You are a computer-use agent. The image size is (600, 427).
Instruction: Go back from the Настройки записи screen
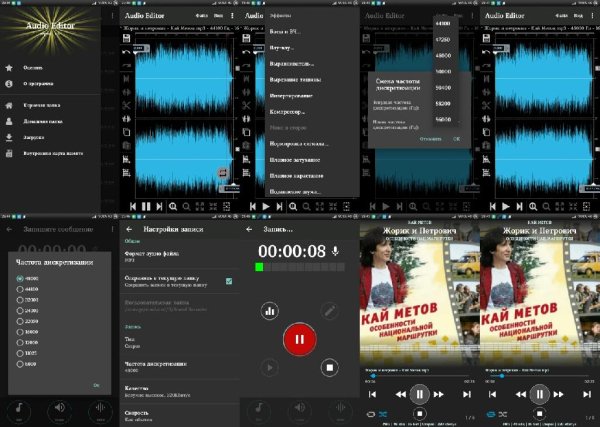(x=129, y=229)
